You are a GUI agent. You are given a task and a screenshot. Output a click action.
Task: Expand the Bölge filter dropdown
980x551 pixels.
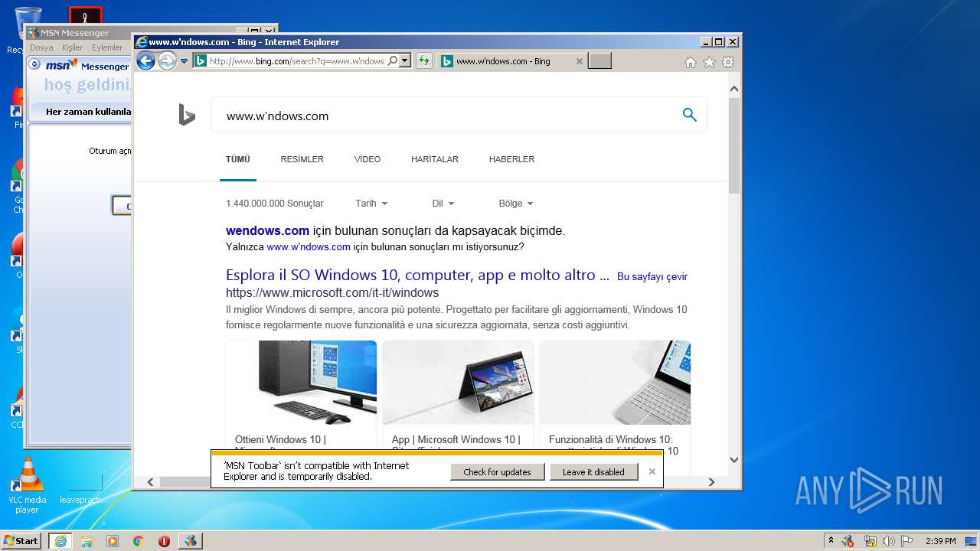tap(515, 204)
